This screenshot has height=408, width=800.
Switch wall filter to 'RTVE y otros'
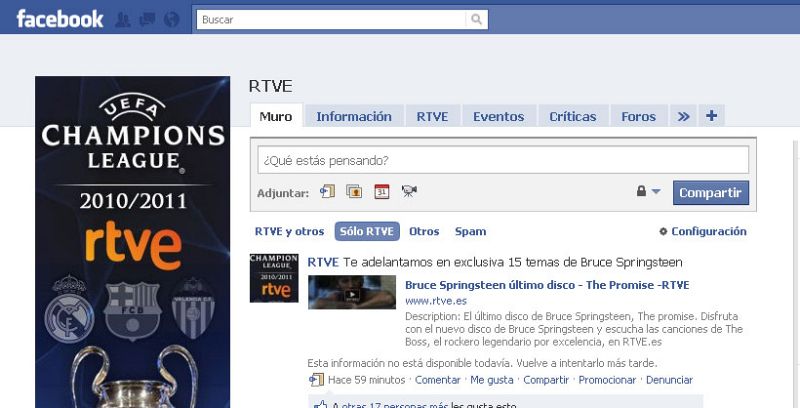(x=289, y=231)
